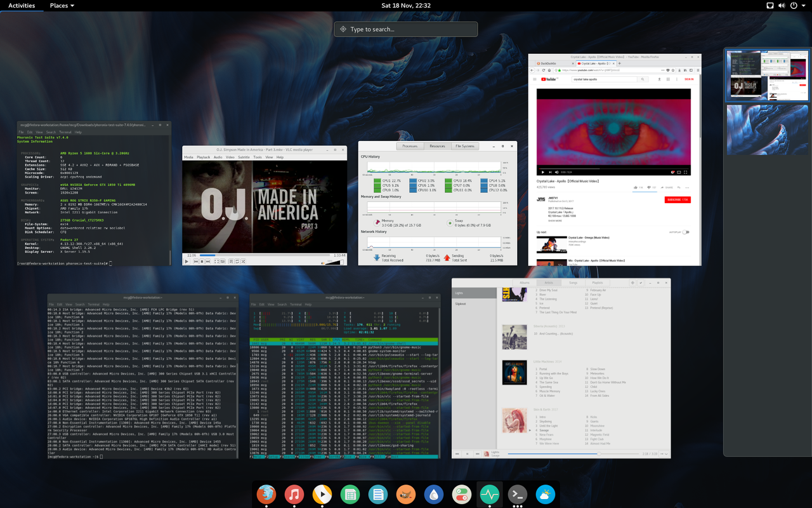This screenshot has width=812, height=508.
Task: Switch to the File Systems tab in System Monitor
Action: (x=464, y=145)
